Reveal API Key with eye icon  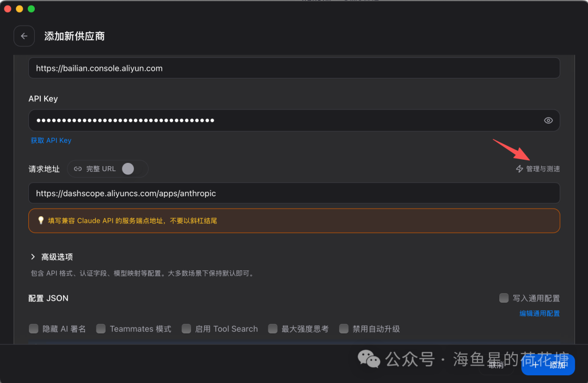tap(548, 120)
